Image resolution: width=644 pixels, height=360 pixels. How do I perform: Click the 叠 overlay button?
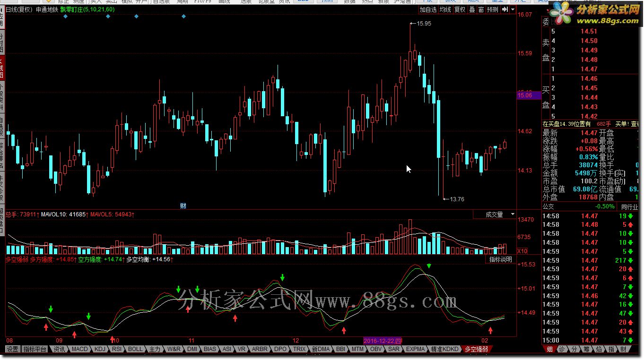coord(472,9)
